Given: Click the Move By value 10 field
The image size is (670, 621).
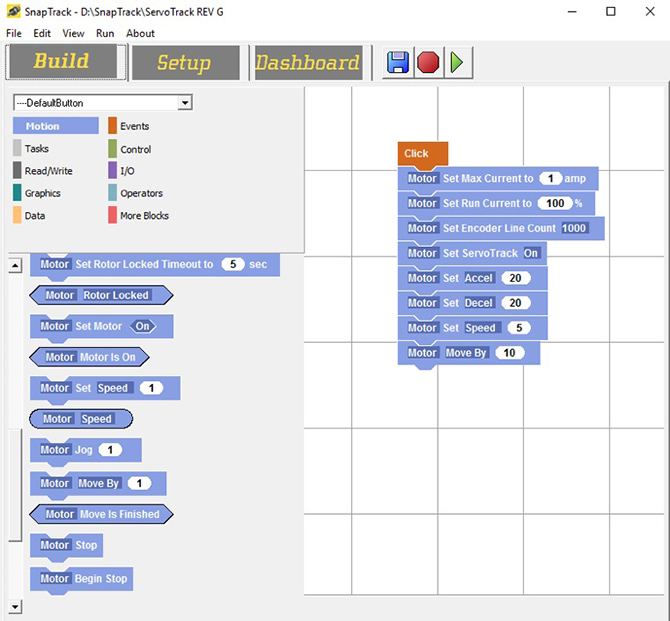Looking at the screenshot, I should (510, 353).
